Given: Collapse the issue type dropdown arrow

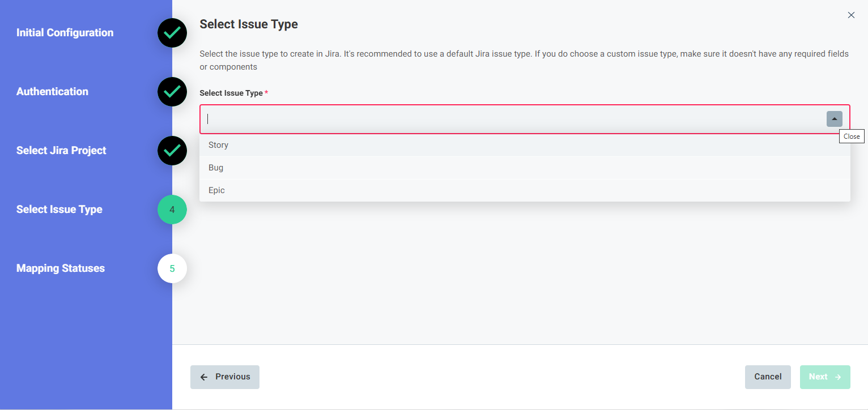Looking at the screenshot, I should (834, 119).
